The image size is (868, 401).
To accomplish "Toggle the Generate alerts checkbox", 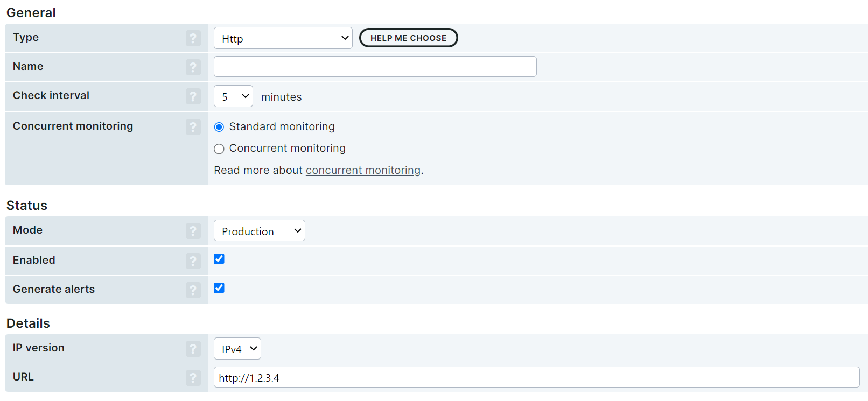I will coord(219,288).
